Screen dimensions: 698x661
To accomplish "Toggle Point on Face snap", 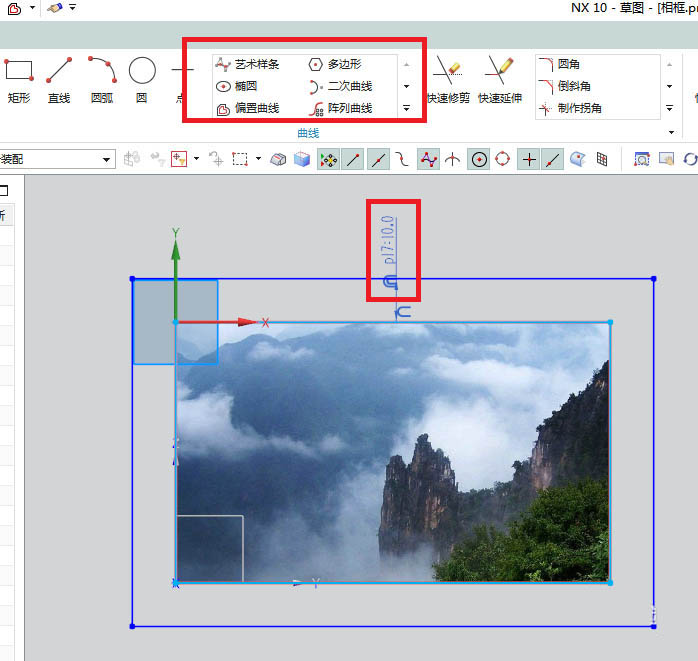I will tap(577, 159).
